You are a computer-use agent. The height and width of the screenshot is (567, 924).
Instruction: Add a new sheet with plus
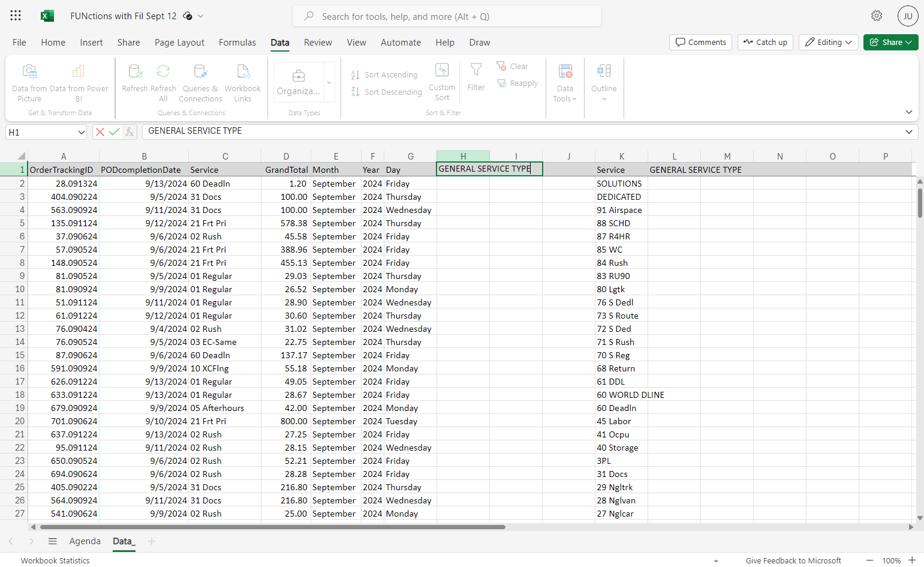(152, 541)
